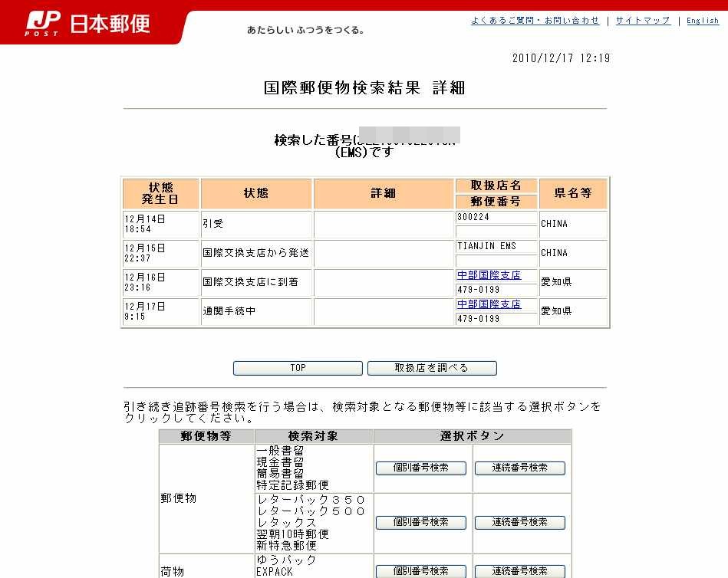Select the 12月15日 22:37 date cell

coord(160,253)
